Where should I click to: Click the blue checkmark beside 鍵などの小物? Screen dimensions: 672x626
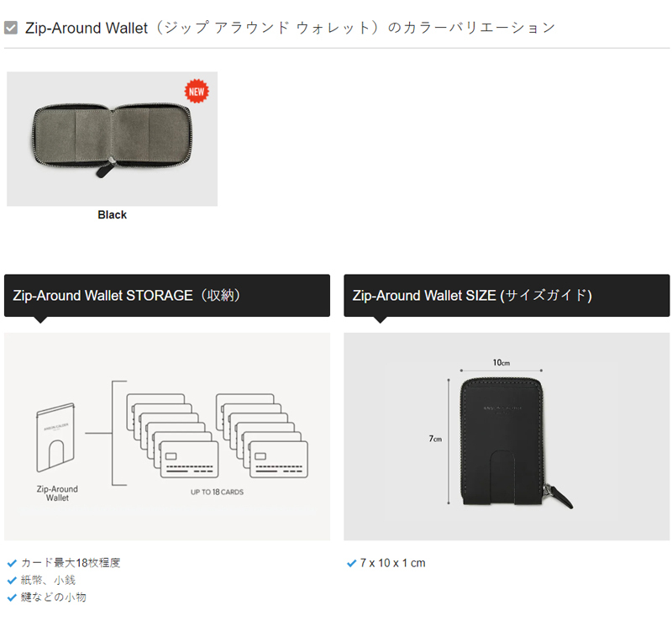12,597
